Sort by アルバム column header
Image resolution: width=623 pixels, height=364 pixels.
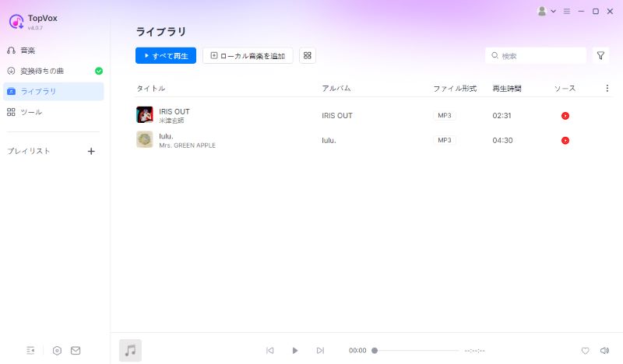pyautogui.click(x=336, y=89)
